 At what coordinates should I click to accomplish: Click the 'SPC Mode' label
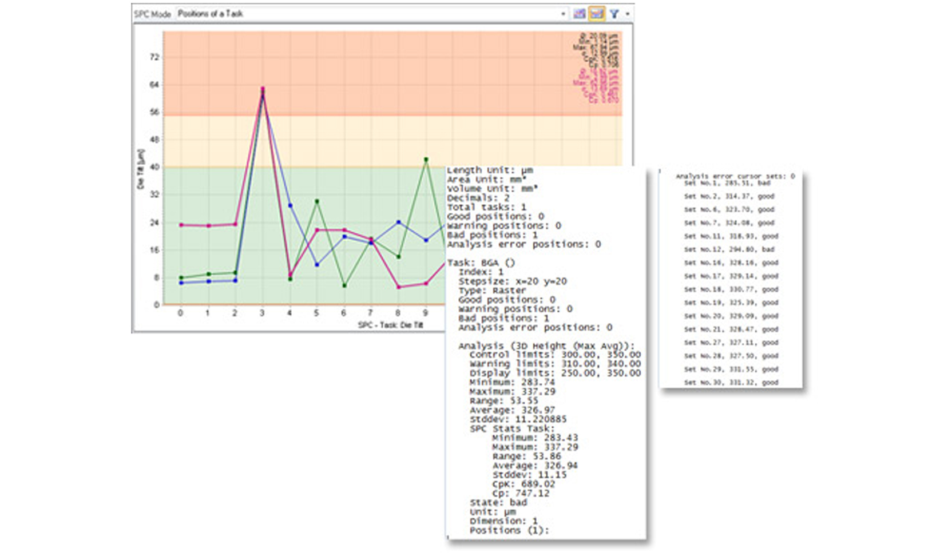[x=152, y=14]
